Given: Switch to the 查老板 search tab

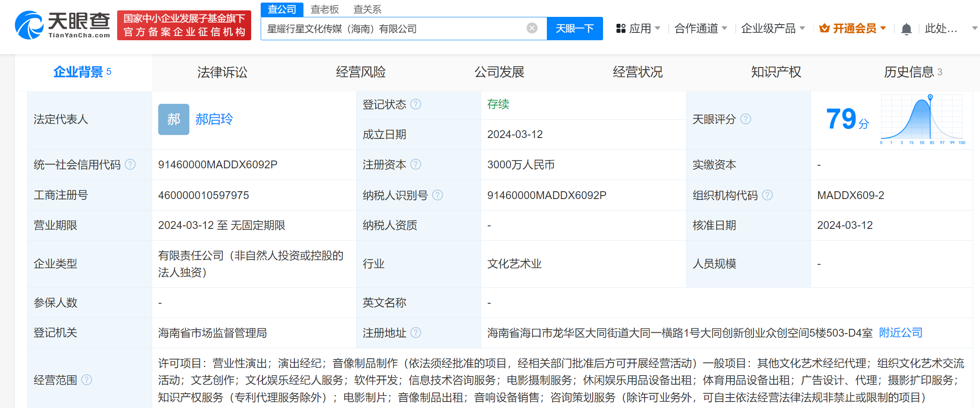Looking at the screenshot, I should click(325, 9).
